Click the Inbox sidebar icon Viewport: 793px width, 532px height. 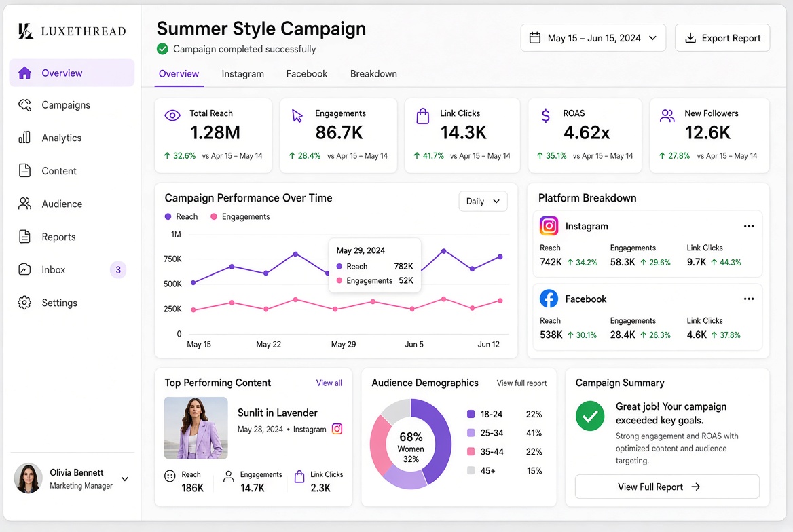(x=24, y=269)
